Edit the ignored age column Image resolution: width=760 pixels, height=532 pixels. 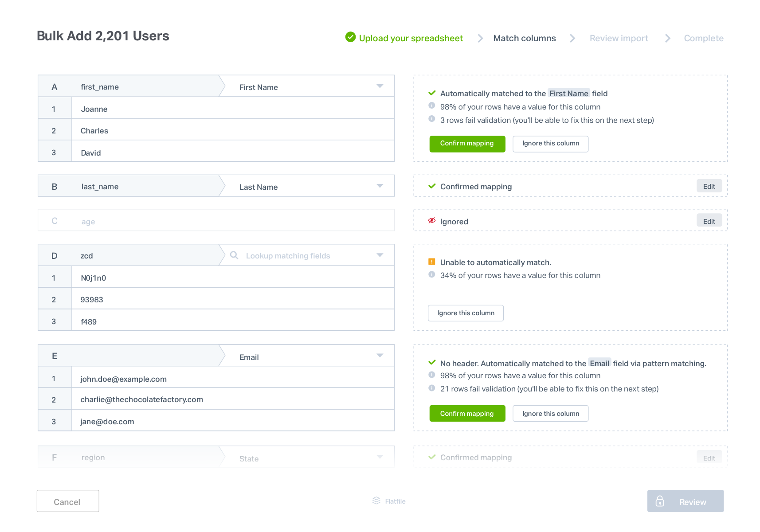(709, 221)
